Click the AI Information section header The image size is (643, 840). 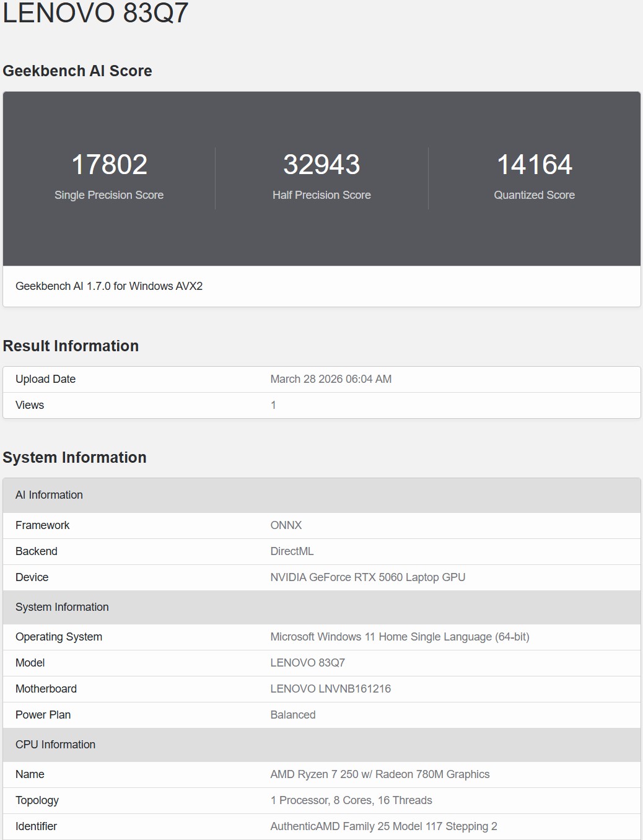click(50, 495)
